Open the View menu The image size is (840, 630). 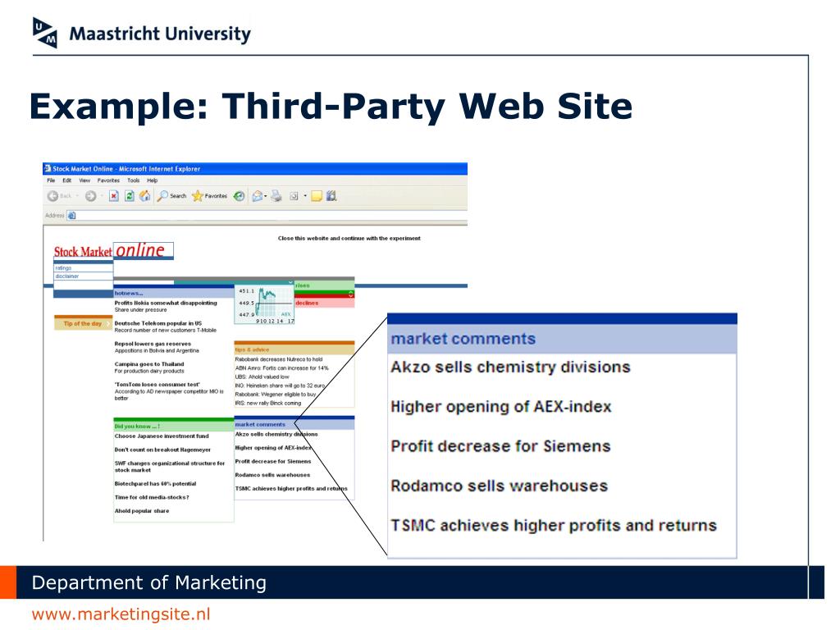pos(84,180)
